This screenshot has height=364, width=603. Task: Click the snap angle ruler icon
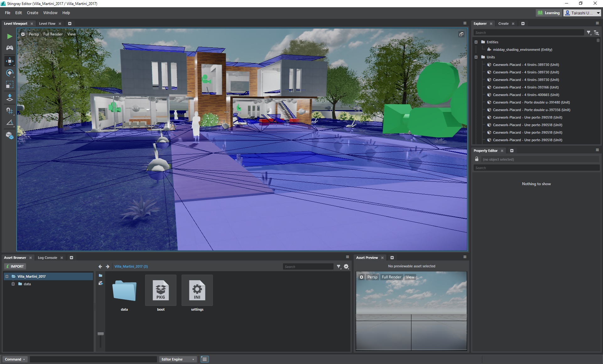tap(10, 123)
